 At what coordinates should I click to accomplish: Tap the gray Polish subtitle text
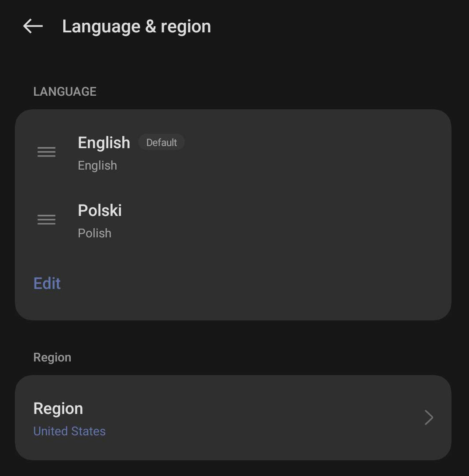pos(94,233)
